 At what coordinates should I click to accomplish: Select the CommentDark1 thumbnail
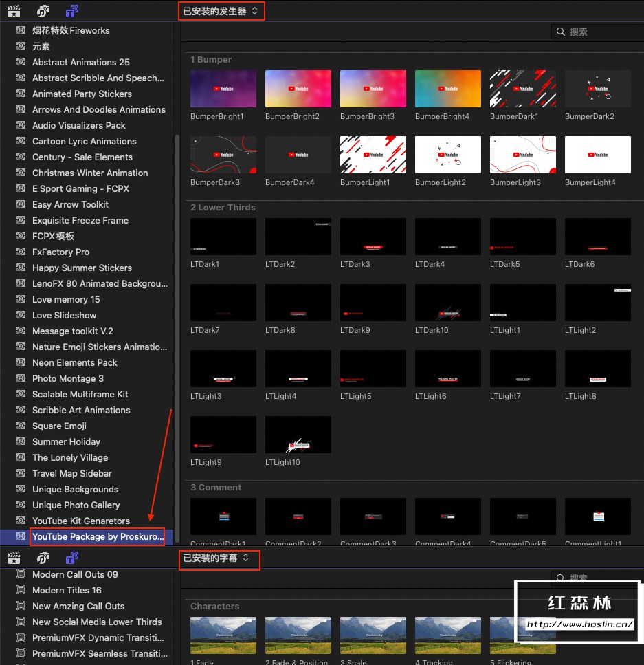(223, 516)
